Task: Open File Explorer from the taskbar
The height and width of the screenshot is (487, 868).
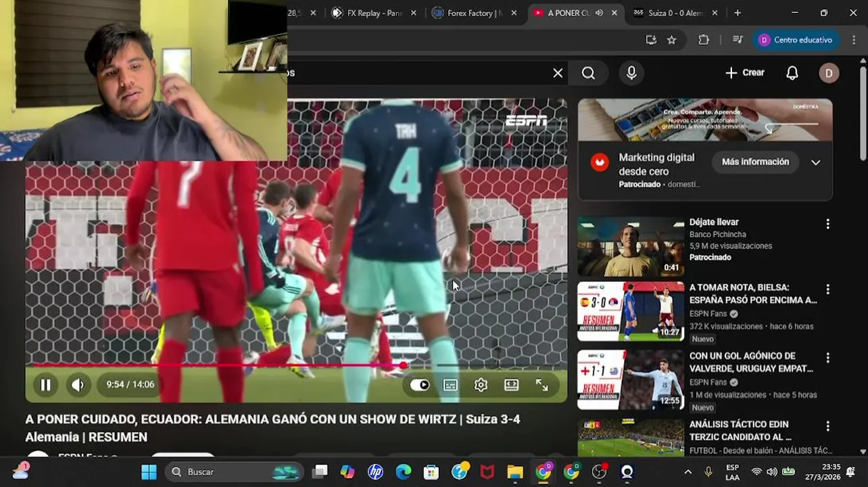Action: point(515,471)
